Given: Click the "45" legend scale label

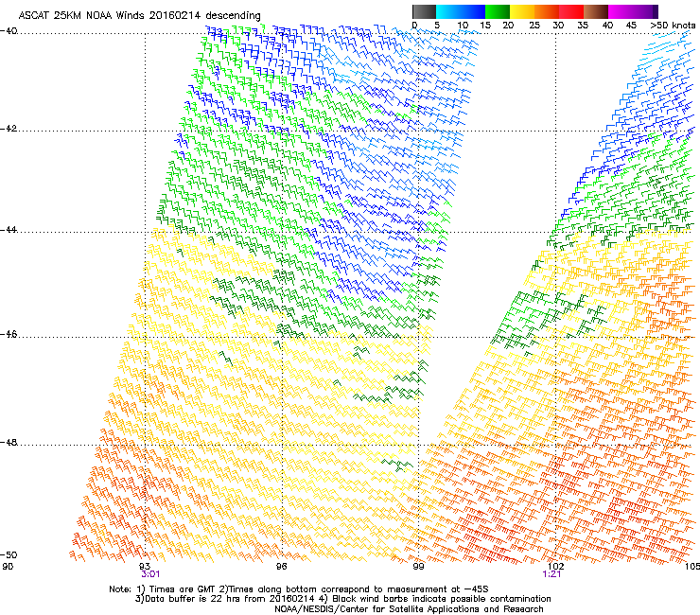Looking at the screenshot, I should click(x=631, y=26).
